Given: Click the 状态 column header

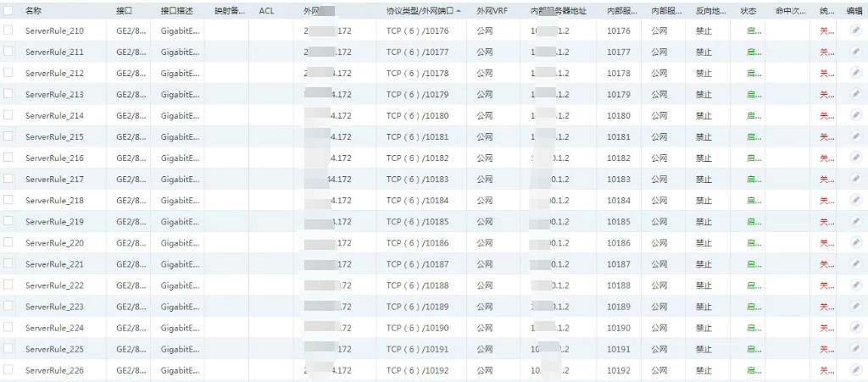Looking at the screenshot, I should coord(748,10).
